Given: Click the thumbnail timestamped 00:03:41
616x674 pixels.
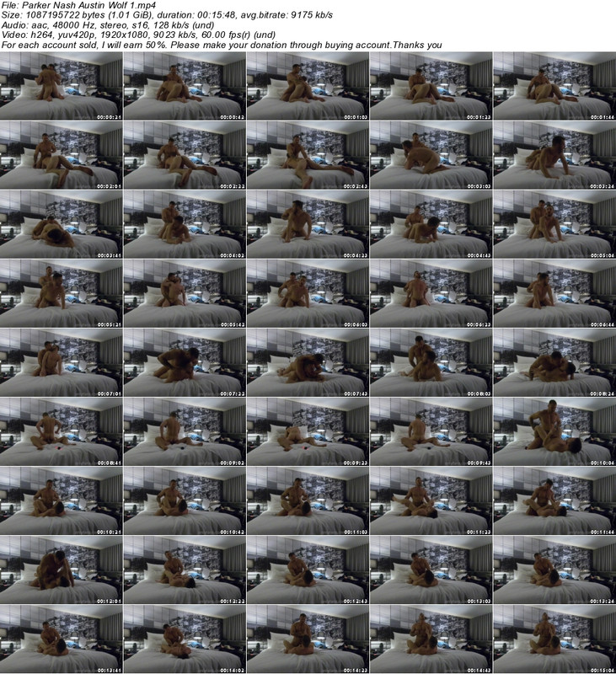Looking at the screenshot, I should pyautogui.click(x=62, y=225).
